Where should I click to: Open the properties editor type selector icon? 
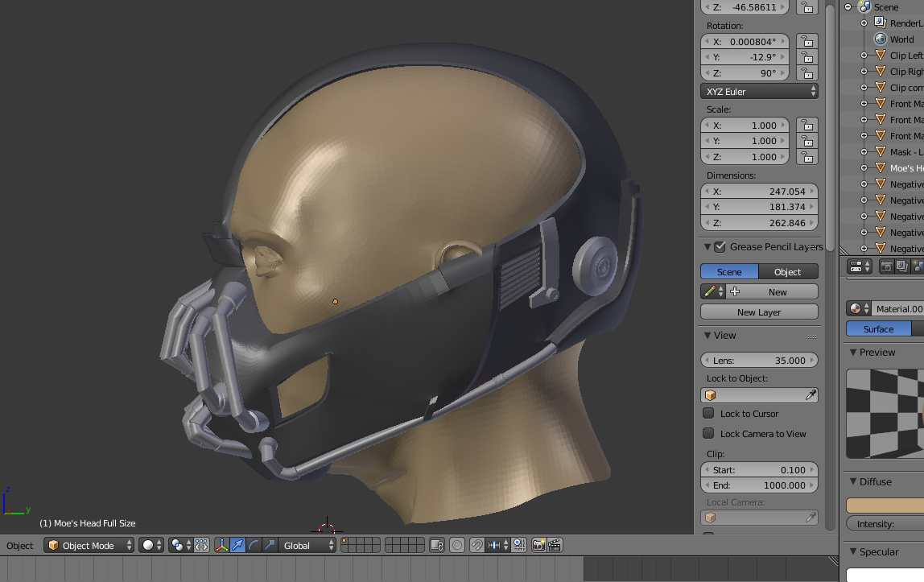(859, 266)
